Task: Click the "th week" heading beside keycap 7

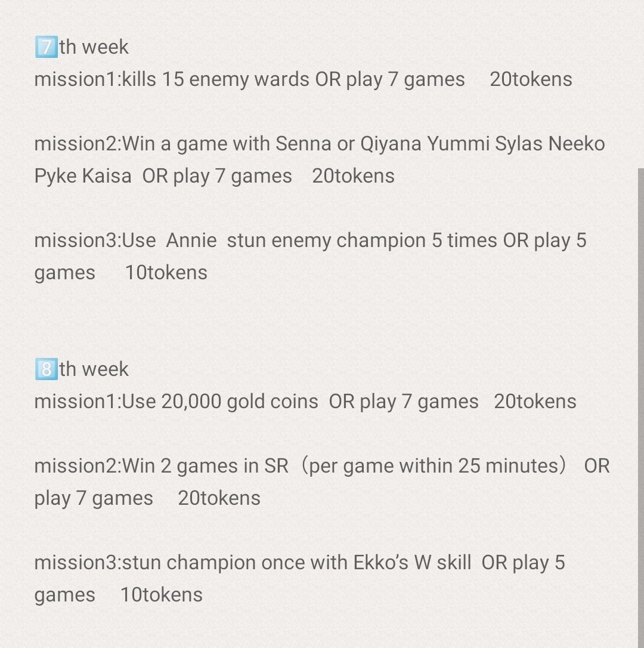Action: [94, 47]
